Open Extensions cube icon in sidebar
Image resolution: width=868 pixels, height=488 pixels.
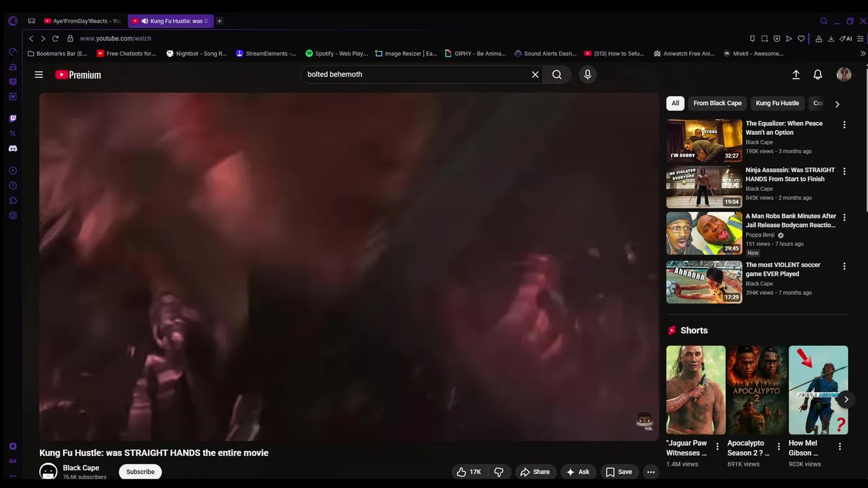coord(12,201)
